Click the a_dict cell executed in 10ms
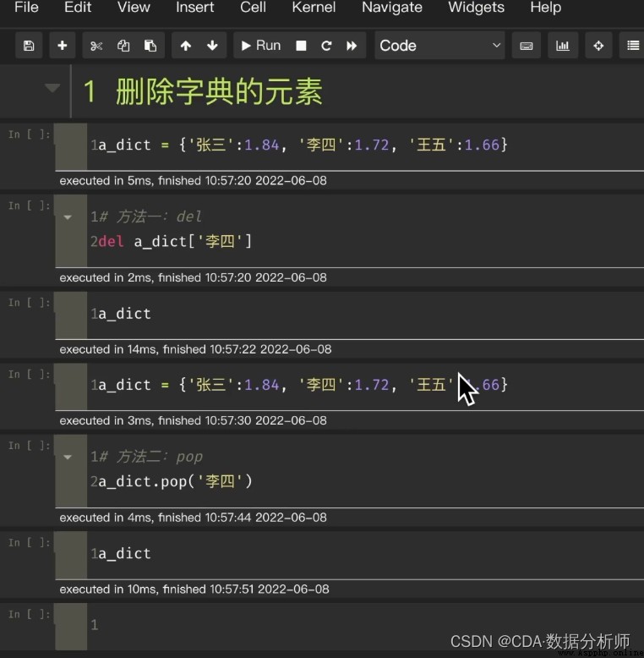 (x=365, y=554)
